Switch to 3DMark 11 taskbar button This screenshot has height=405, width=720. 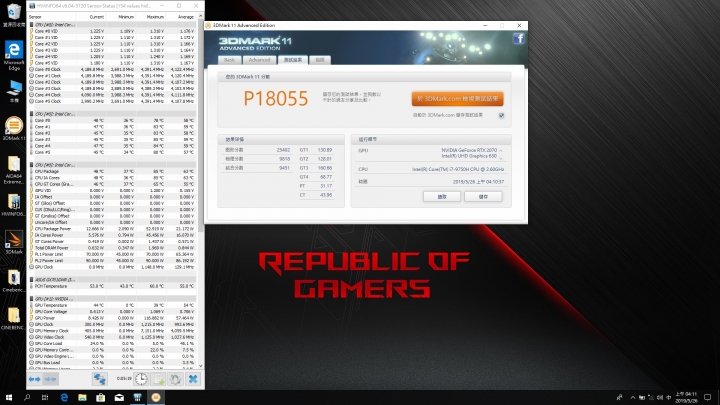click(156, 397)
